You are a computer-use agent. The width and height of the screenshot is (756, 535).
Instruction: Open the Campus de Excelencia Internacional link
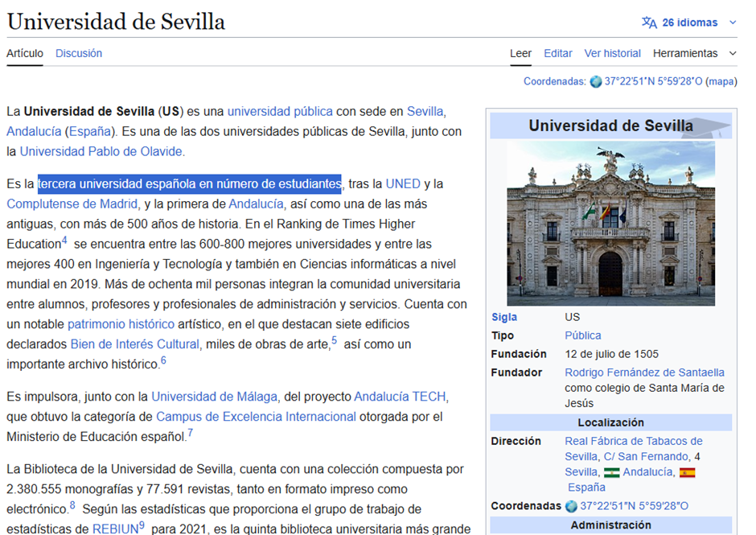[x=256, y=416]
